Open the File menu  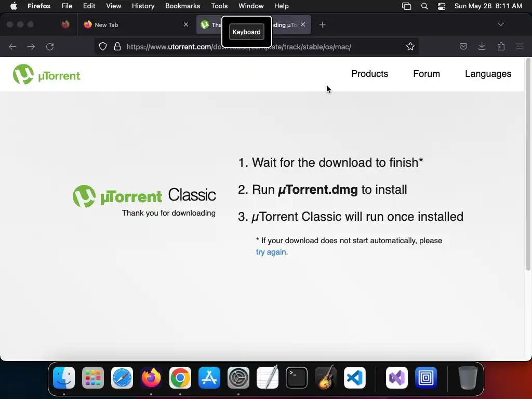coord(67,6)
